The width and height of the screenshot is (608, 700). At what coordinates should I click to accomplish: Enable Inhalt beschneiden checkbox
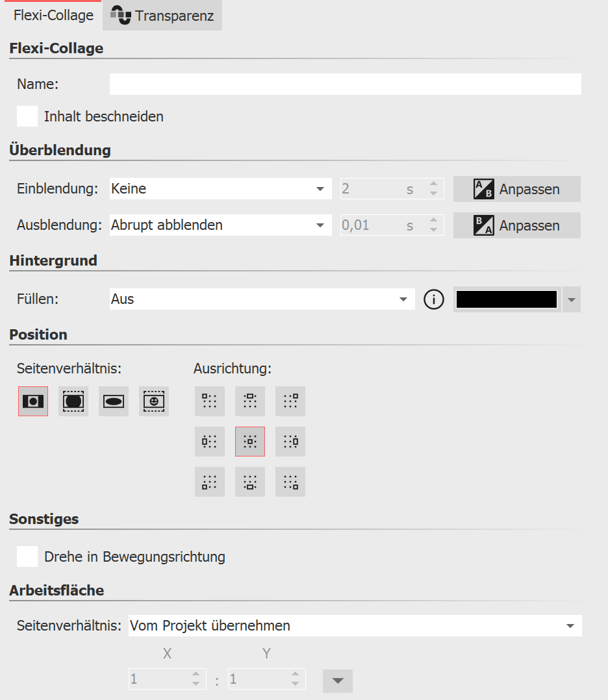pyautogui.click(x=27, y=117)
